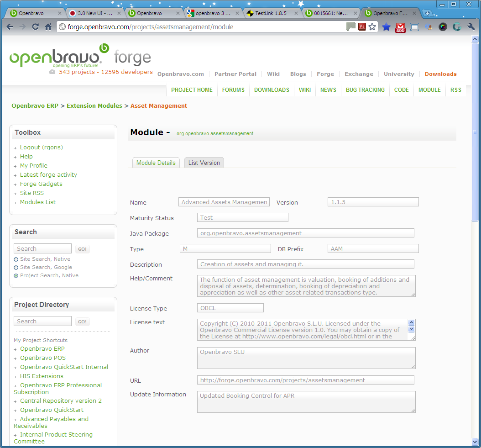Click License text scroll down arrow

coord(412,329)
